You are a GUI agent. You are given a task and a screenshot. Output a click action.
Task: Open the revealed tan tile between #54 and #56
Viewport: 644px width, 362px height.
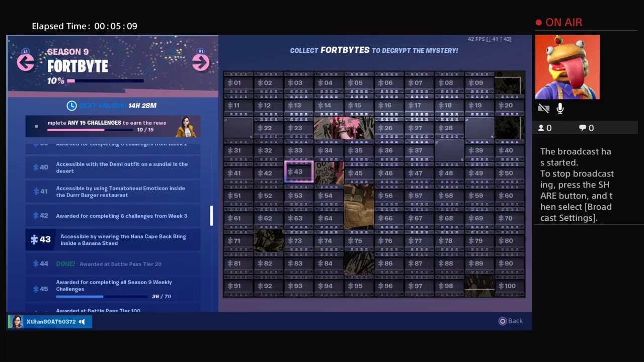359,207
